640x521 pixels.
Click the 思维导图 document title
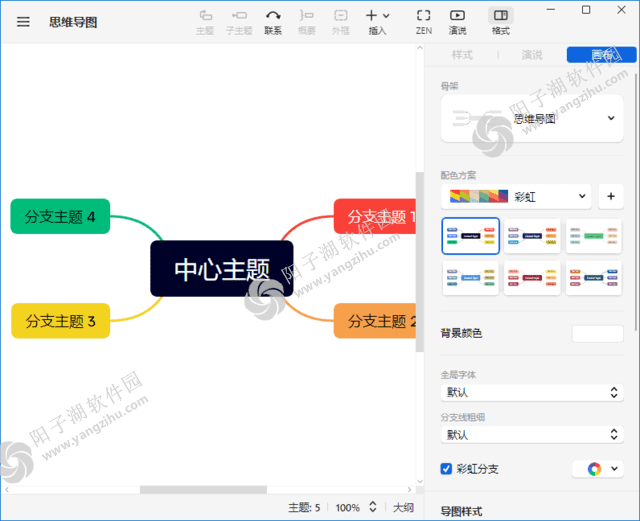pyautogui.click(x=73, y=22)
